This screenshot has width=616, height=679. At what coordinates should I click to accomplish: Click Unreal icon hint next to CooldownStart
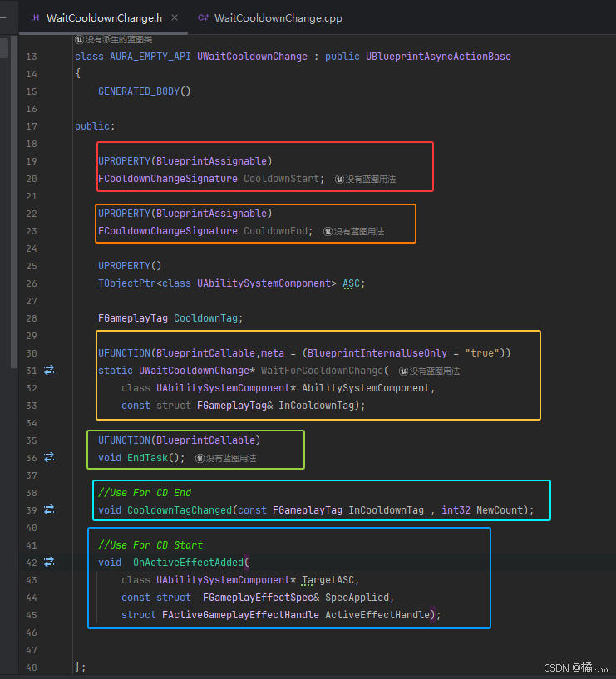[340, 179]
